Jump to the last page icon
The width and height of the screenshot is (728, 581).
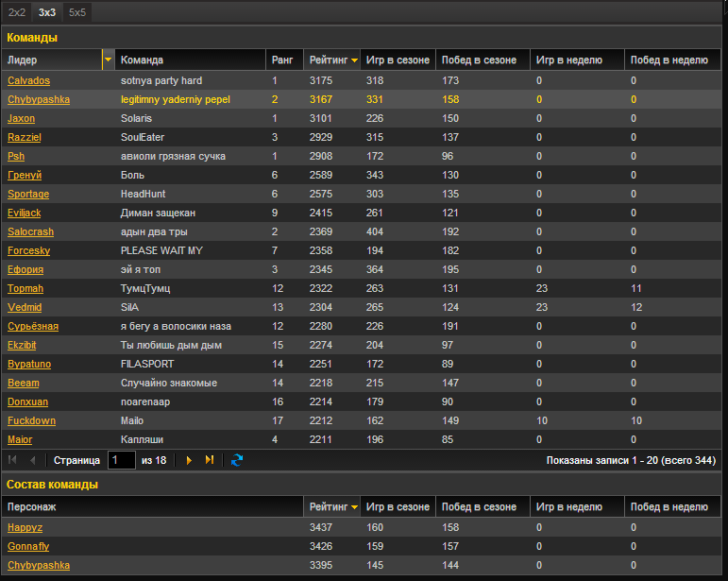(210, 460)
